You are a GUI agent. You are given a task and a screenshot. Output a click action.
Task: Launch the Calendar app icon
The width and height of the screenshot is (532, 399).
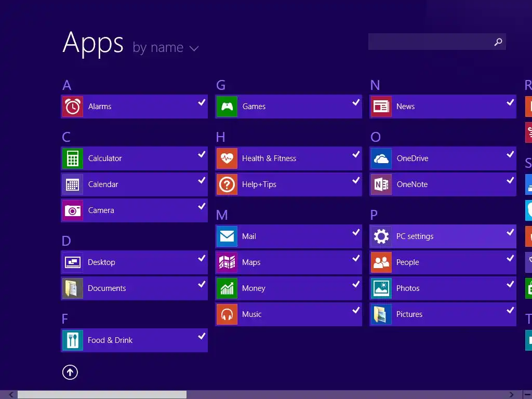coord(73,184)
